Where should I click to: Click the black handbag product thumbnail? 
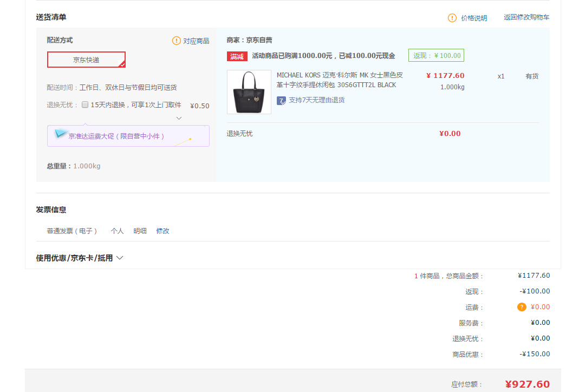(249, 92)
